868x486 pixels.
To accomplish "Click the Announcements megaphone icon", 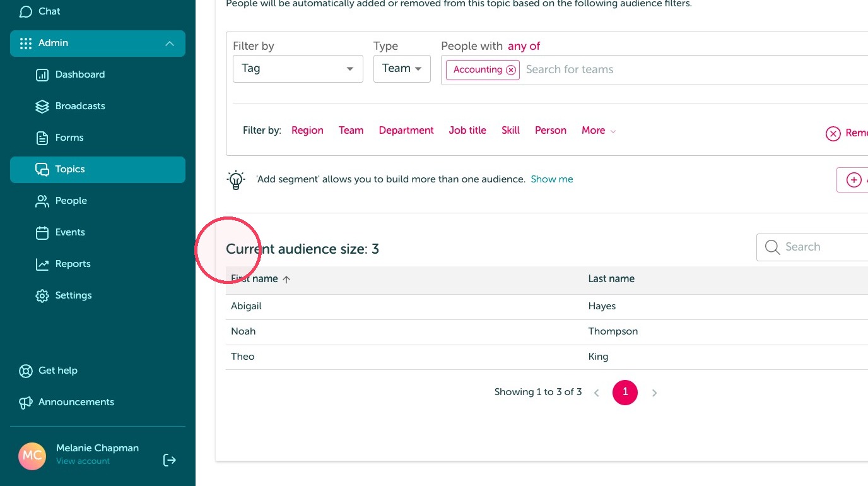I will pyautogui.click(x=26, y=402).
